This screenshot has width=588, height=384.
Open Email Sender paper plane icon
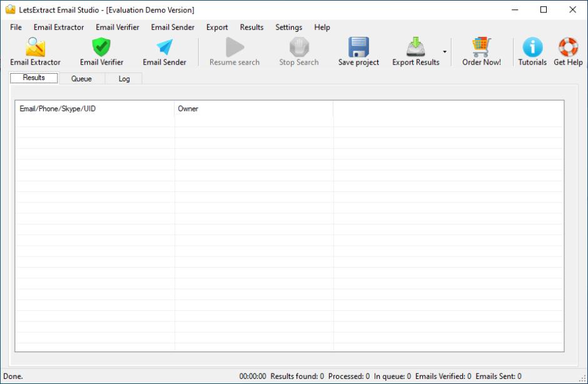point(165,48)
